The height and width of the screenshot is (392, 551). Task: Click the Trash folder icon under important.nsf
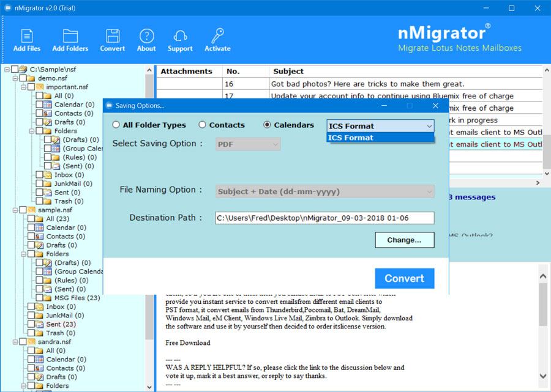pos(48,201)
